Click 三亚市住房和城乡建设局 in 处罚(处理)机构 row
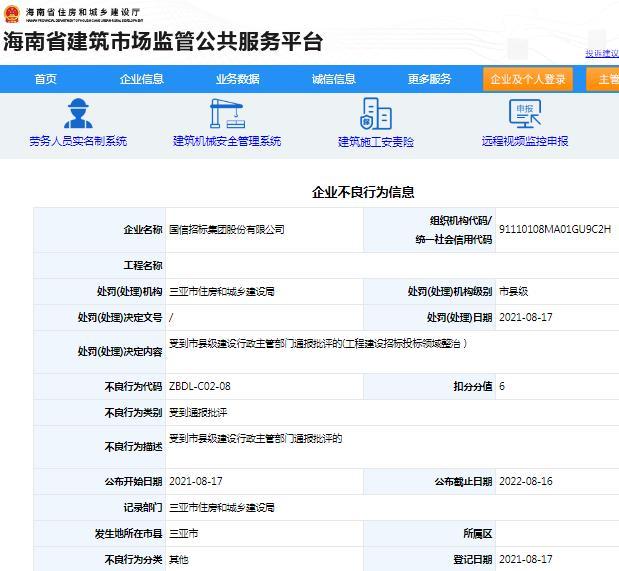The width and height of the screenshot is (619, 571). [x=222, y=291]
